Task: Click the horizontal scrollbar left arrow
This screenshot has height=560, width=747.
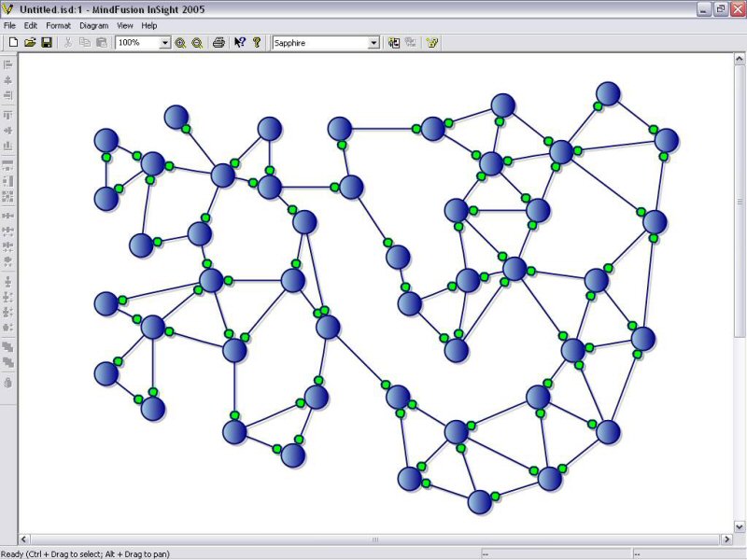Action: pyautogui.click(x=25, y=539)
